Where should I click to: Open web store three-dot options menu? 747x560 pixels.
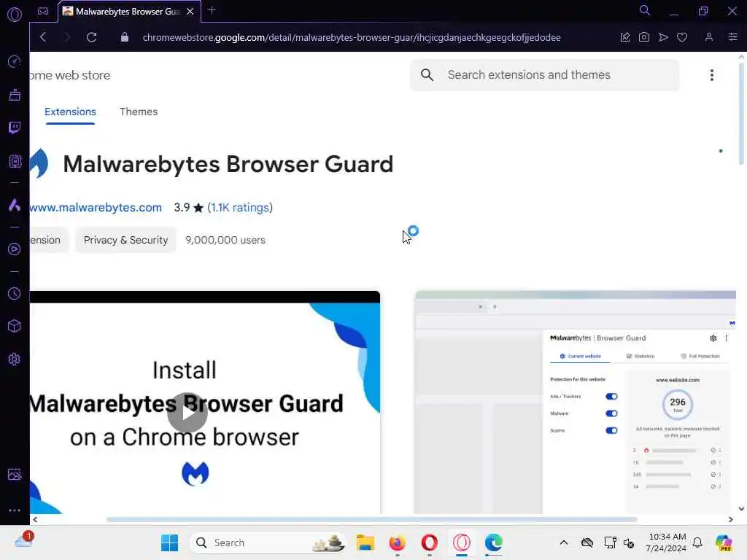tap(712, 75)
